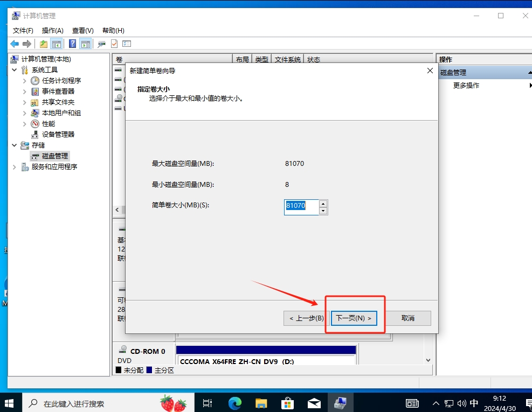Select Local Users and Groups (本地用户和组)
The image size is (532, 412).
61,113
